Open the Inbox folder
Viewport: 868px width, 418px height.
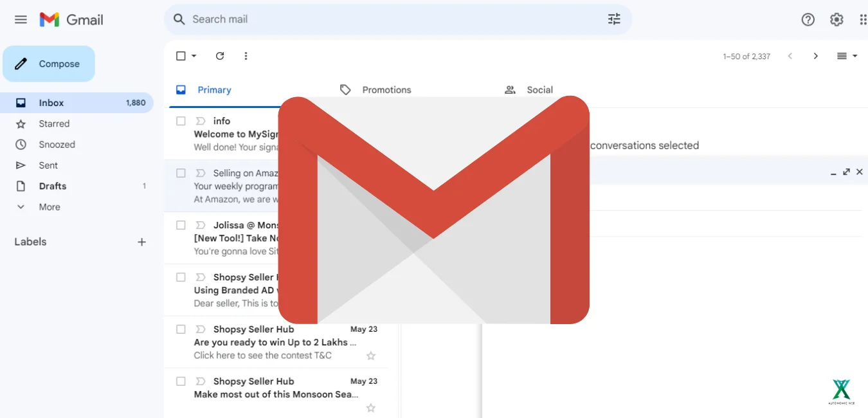click(77, 103)
